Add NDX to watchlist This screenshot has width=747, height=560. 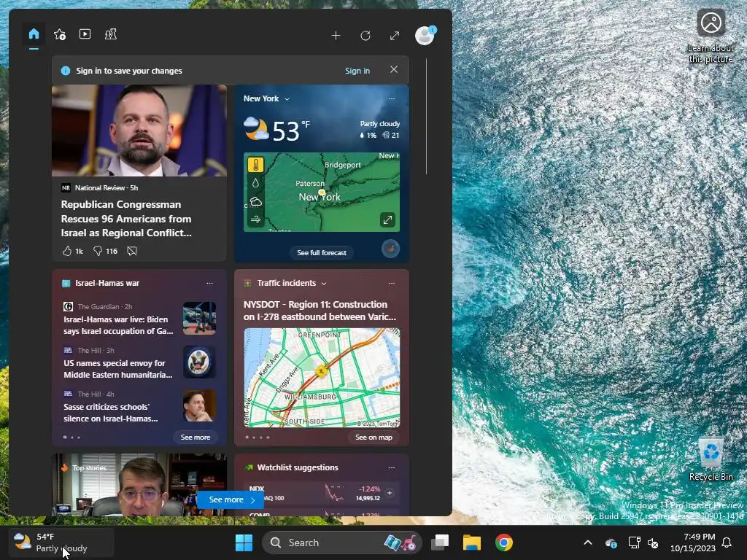390,493
